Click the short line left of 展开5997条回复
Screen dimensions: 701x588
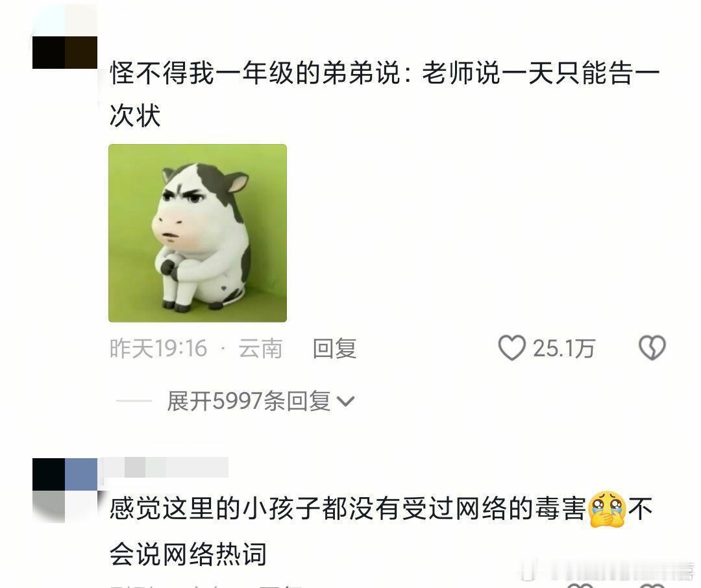pos(134,401)
